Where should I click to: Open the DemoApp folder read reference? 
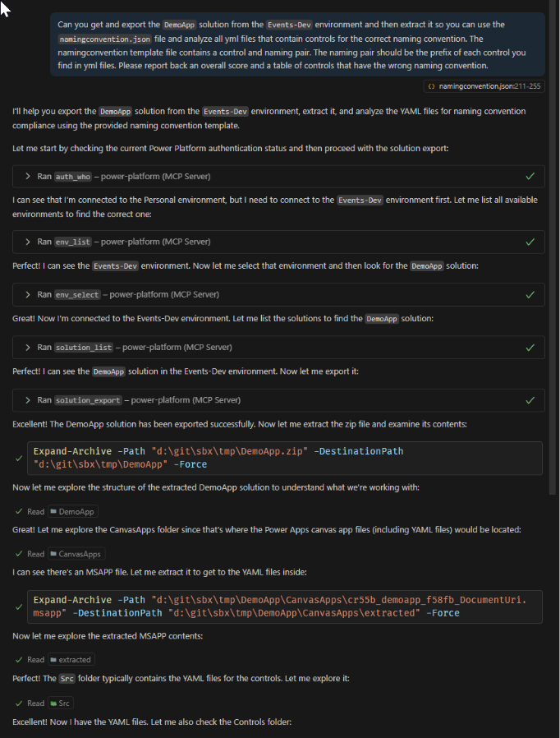coord(73,512)
